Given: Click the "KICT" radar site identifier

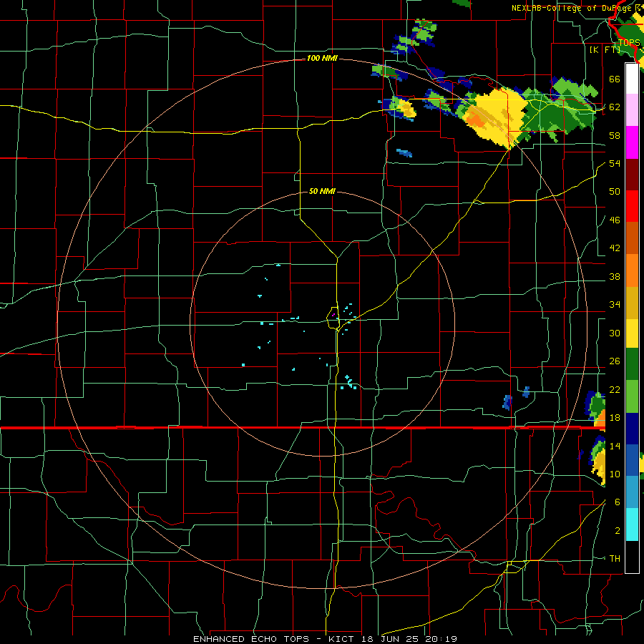Looking at the screenshot, I should click(x=343, y=639).
